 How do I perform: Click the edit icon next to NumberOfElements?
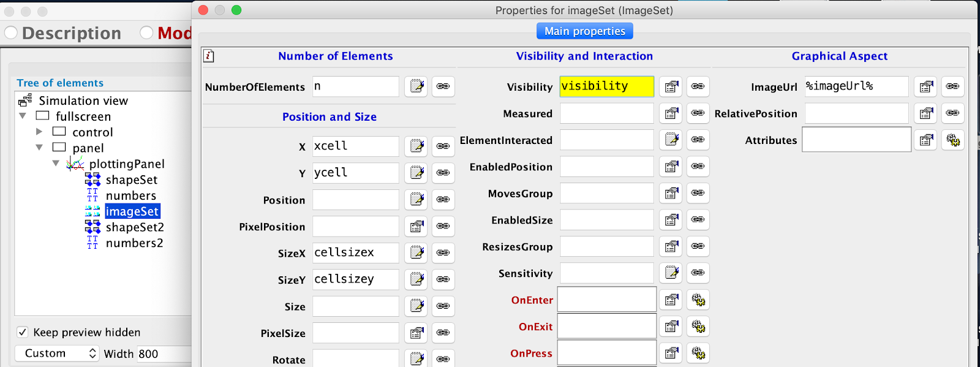[417, 86]
